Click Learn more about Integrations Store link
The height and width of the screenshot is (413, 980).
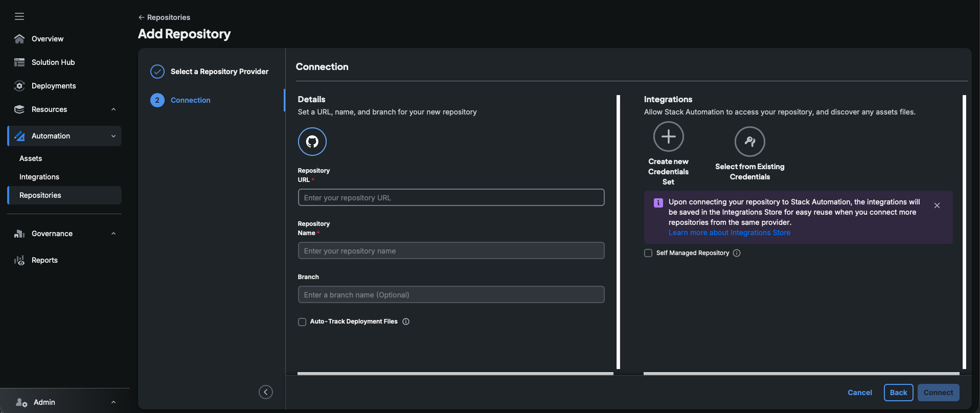730,233
